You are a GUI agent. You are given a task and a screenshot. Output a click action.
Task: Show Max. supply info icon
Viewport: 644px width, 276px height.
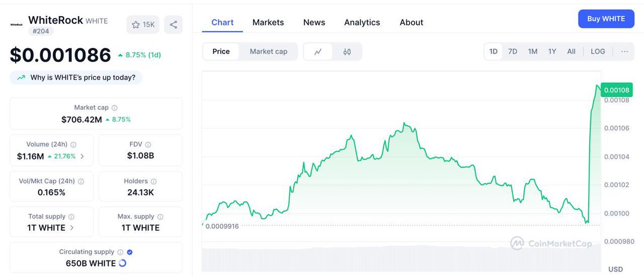(x=160, y=217)
